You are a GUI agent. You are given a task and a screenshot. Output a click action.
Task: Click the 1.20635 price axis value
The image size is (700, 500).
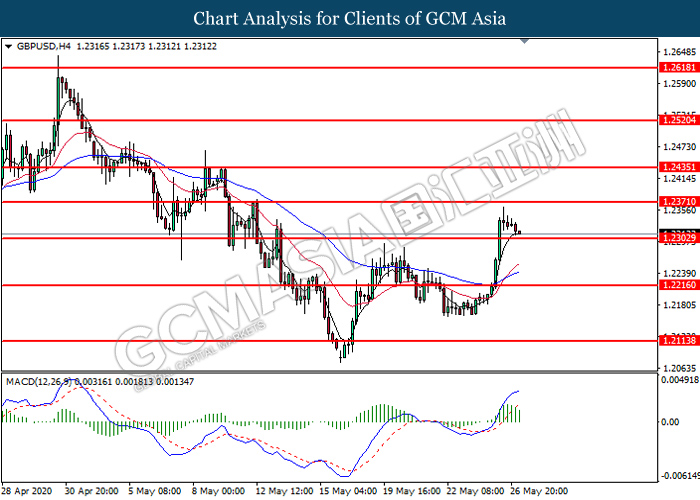click(679, 368)
